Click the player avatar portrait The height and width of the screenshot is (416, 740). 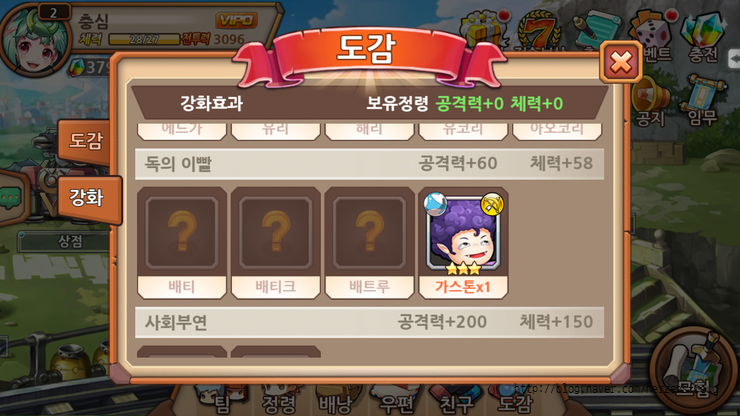point(36,41)
